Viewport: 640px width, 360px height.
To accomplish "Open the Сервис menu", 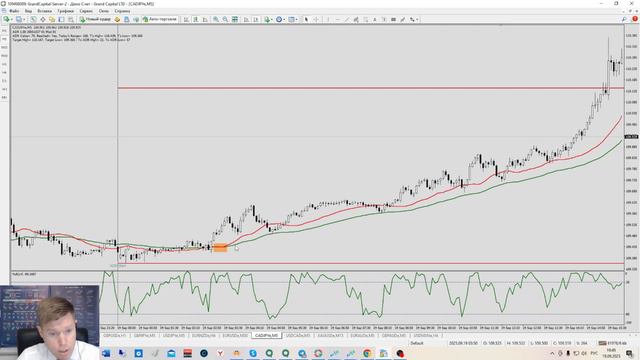I will click(x=86, y=11).
